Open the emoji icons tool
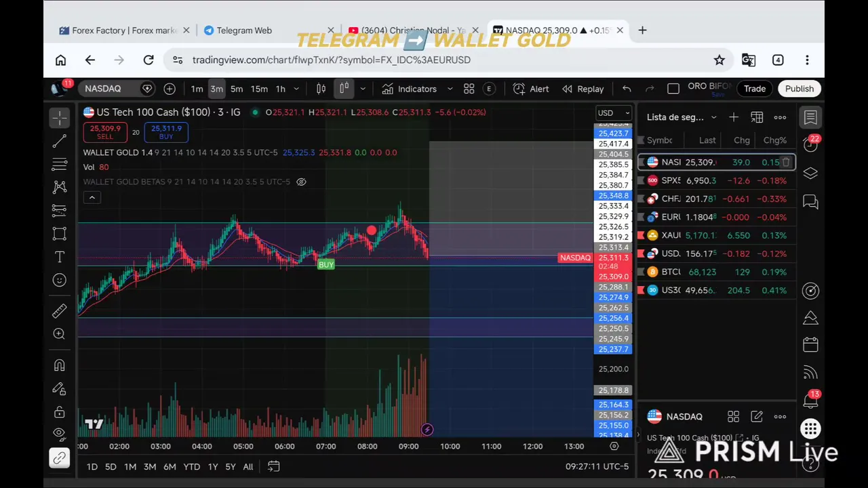Screen dimensions: 868x488 click(x=60, y=280)
